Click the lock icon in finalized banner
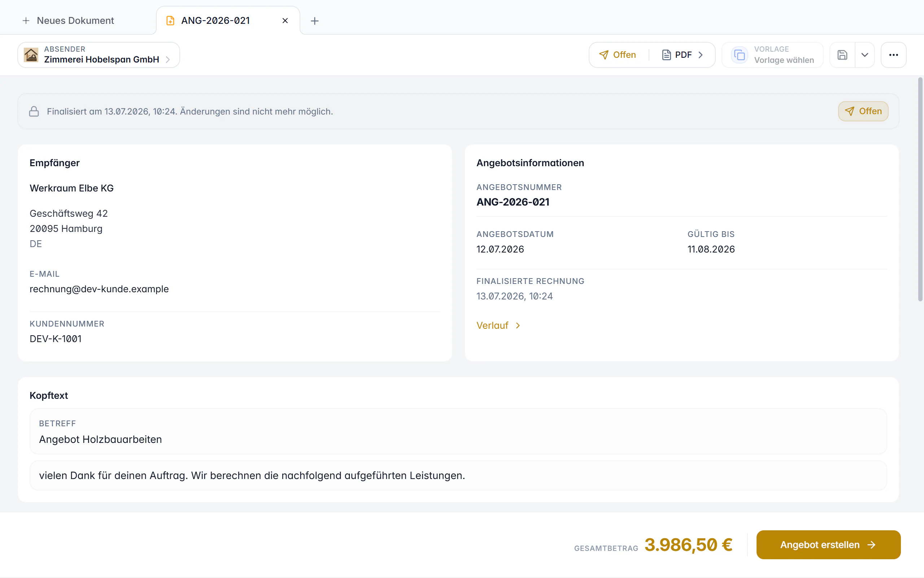The height and width of the screenshot is (578, 924). click(x=34, y=111)
